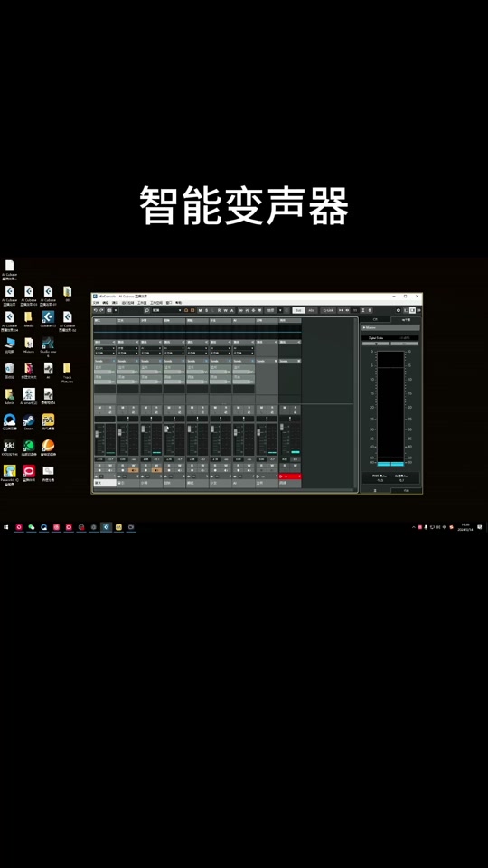488x868 pixels.
Task: Click the Q-Link button in toolbar
Action: coord(329,310)
